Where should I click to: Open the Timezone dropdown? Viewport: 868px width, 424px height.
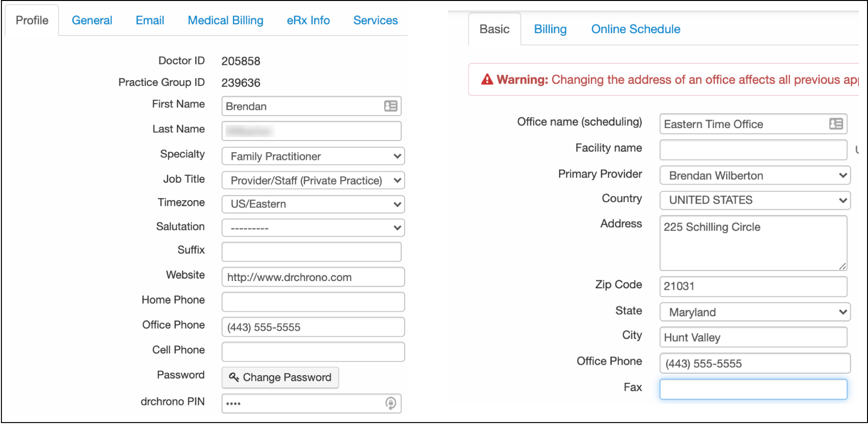[x=313, y=204]
